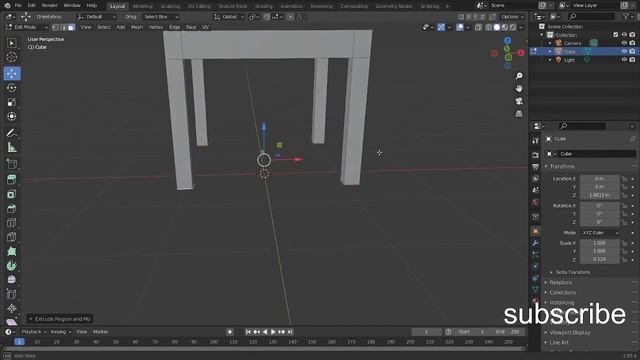Toggle visibility eye for Cube
Screen dimensions: 640x360
coord(624,51)
